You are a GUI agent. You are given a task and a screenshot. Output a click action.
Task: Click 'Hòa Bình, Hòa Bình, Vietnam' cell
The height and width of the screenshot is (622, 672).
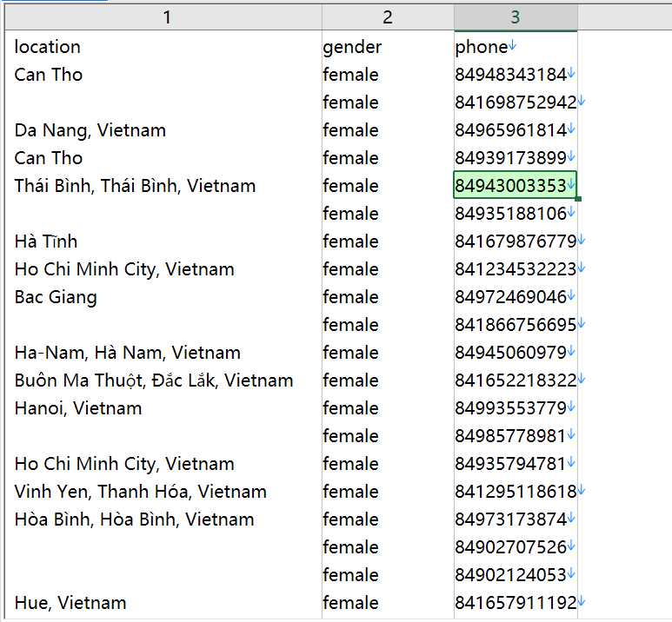pyautogui.click(x=163, y=519)
